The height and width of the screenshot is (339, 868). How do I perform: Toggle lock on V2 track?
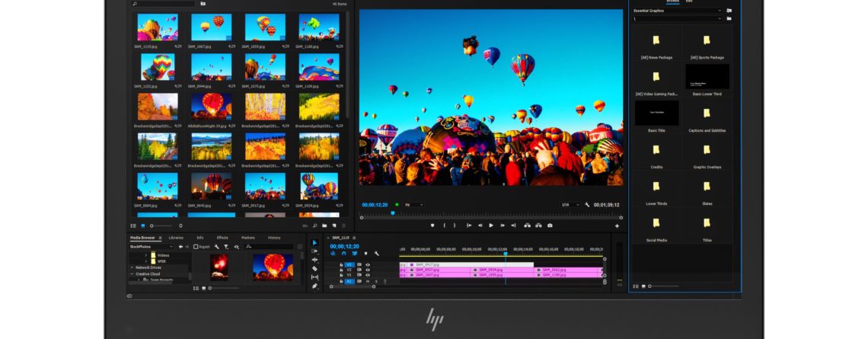click(342, 270)
